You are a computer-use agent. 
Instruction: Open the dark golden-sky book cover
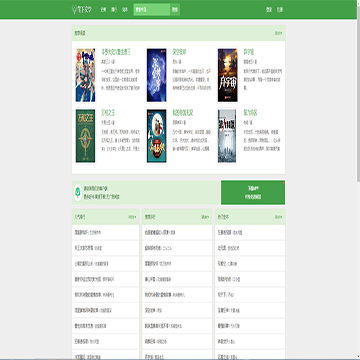pyautogui.click(x=228, y=75)
